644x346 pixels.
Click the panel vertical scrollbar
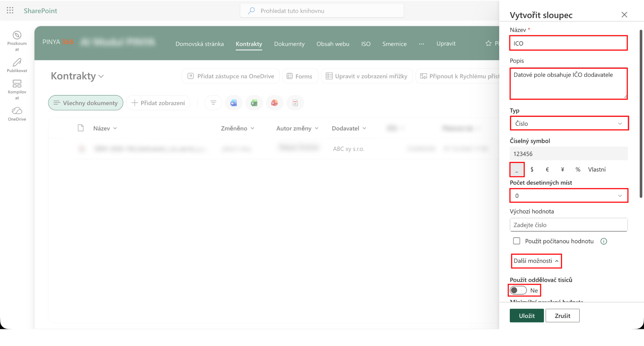pos(641,114)
